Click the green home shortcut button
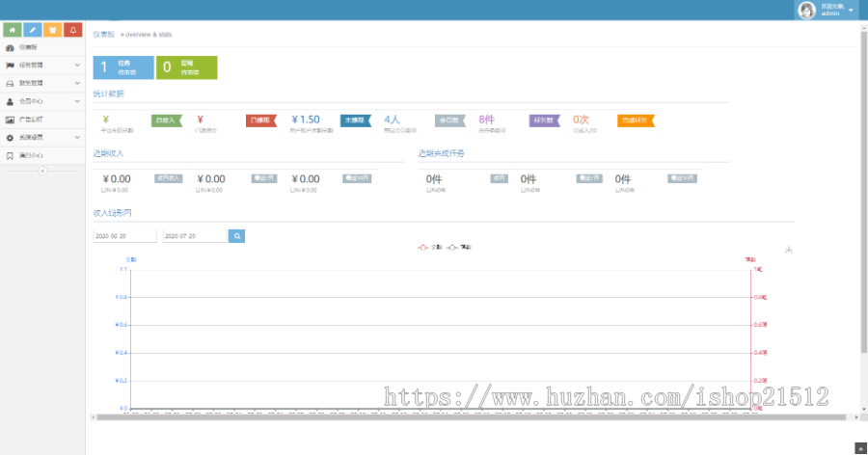Viewport: 868px width, 455px height. [13, 30]
